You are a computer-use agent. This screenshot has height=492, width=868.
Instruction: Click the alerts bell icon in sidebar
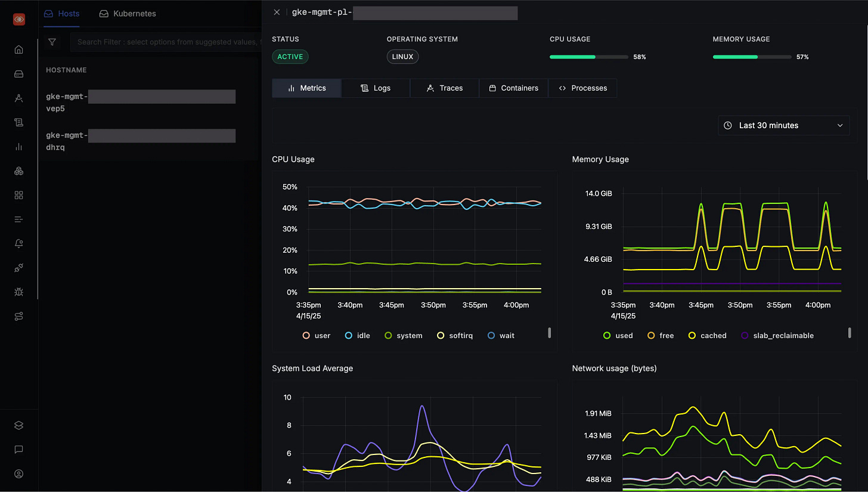[x=18, y=243]
